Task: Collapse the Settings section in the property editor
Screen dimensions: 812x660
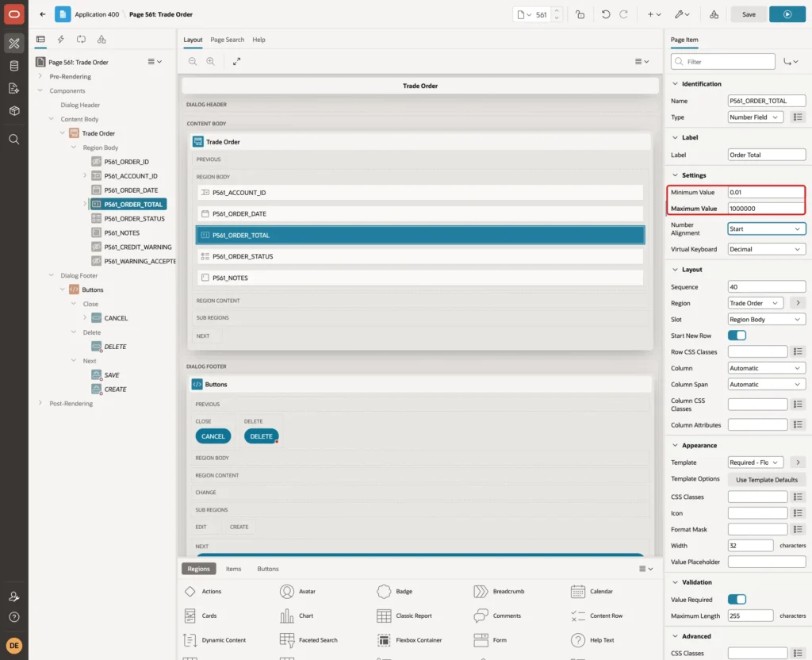Action: pos(675,175)
